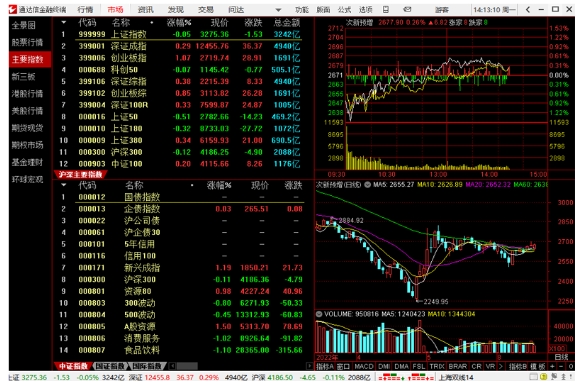This screenshot has width=586, height=382.
Task: Toggle the round icon beside the VOLUME label
Action: [319, 314]
